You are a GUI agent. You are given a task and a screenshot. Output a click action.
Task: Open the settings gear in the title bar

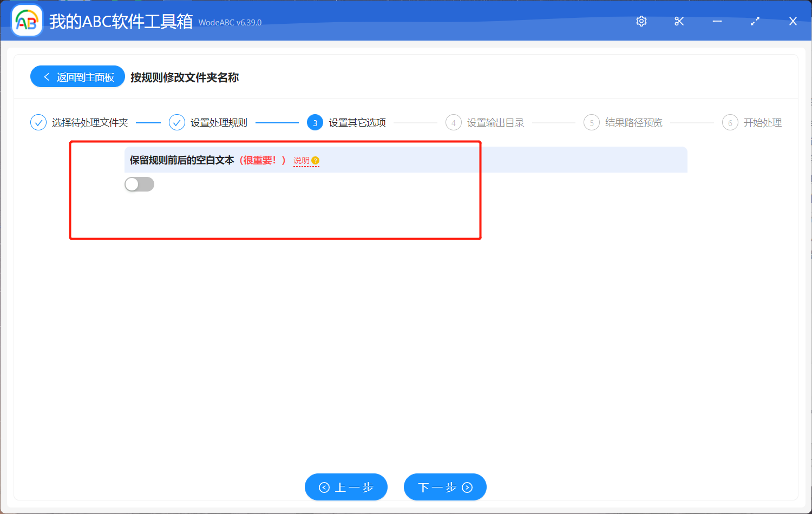point(641,21)
